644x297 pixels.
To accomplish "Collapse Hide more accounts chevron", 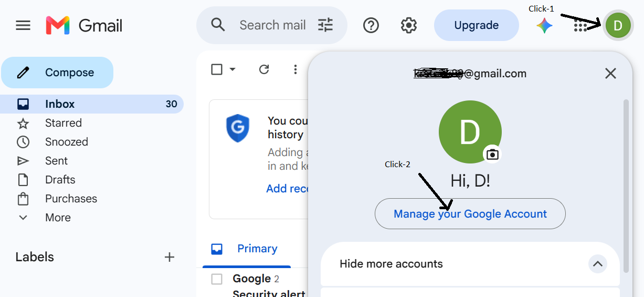I will (x=597, y=264).
